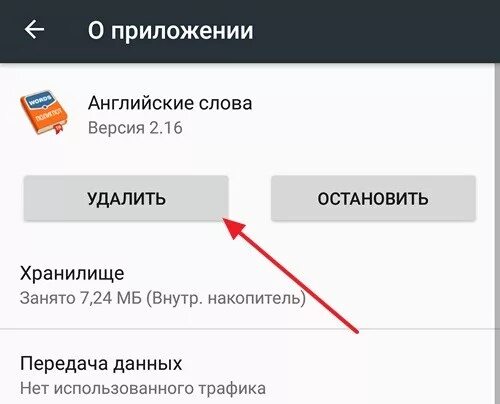The image size is (500, 404).
Task: Tap the blue WORDS label on book icon
Action: coord(40,99)
